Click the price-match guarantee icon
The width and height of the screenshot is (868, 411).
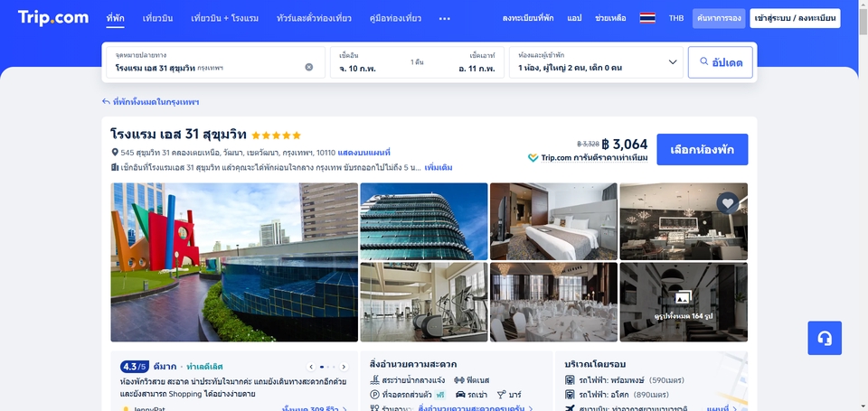pyautogui.click(x=533, y=158)
